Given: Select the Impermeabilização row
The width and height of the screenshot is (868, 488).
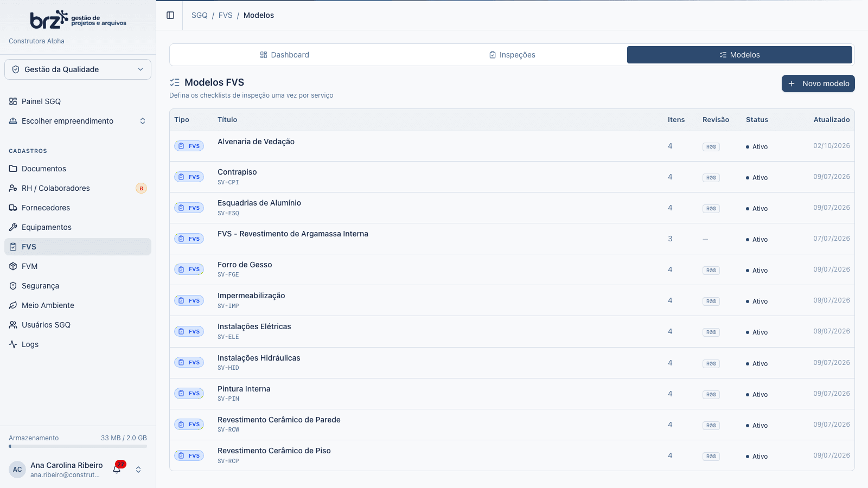Looking at the screenshot, I should 512,300.
